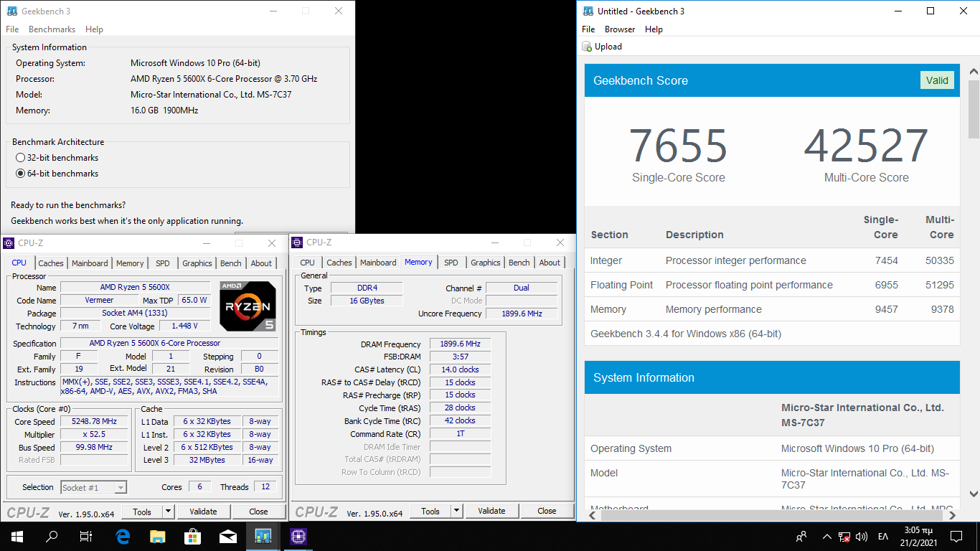Click the Untitled Geekbench window title icon
The width and height of the screenshot is (980, 551).
click(588, 11)
